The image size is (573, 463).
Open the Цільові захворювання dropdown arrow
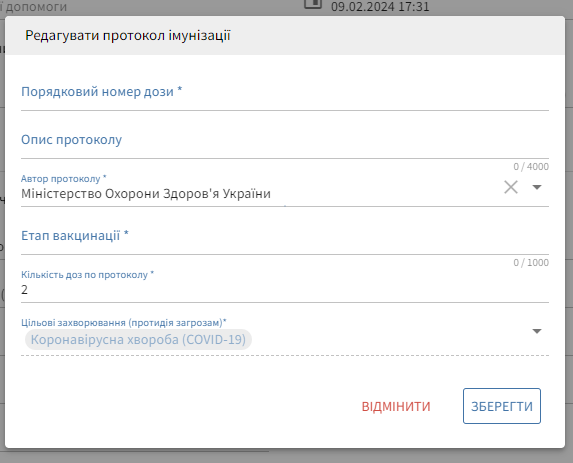[x=536, y=331]
